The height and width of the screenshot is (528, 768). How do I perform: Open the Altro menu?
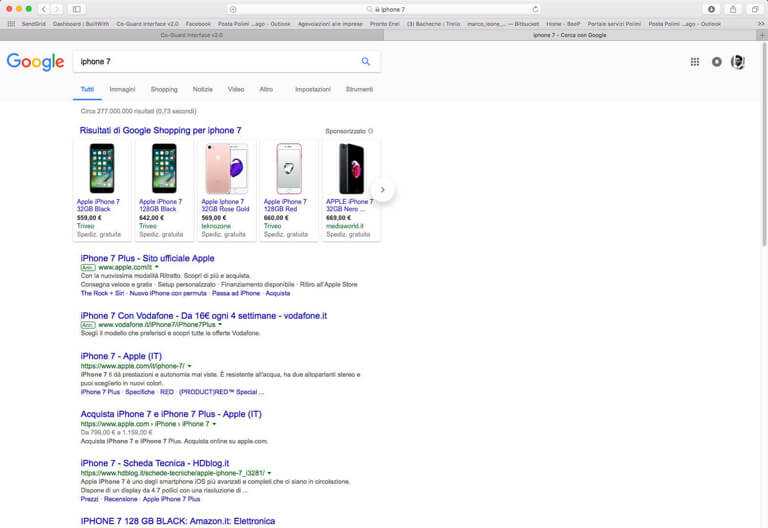tap(266, 89)
